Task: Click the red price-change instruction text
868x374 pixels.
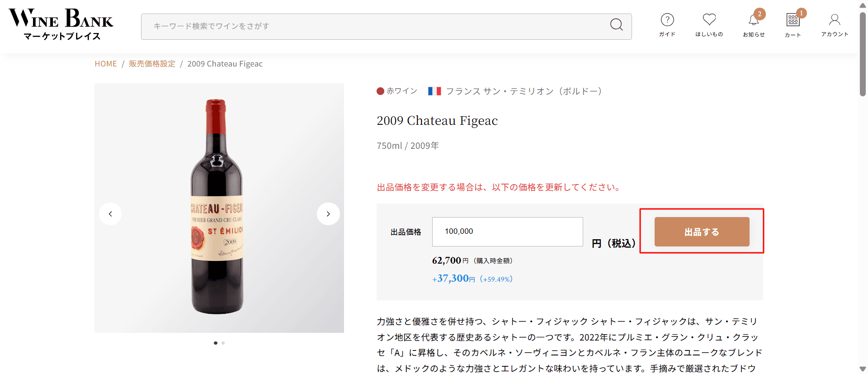Action: [498, 187]
